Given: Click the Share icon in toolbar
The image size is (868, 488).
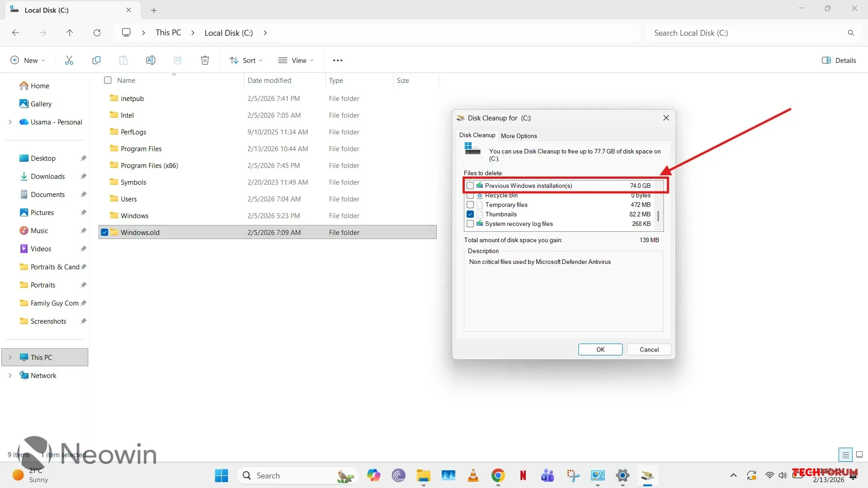Looking at the screenshot, I should point(177,60).
